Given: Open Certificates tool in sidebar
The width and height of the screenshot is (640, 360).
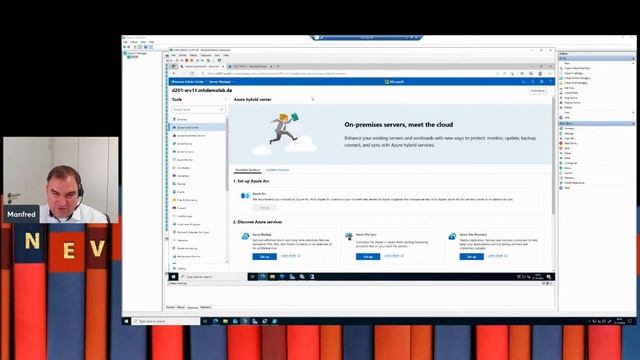Looking at the screenshot, I should [183, 168].
